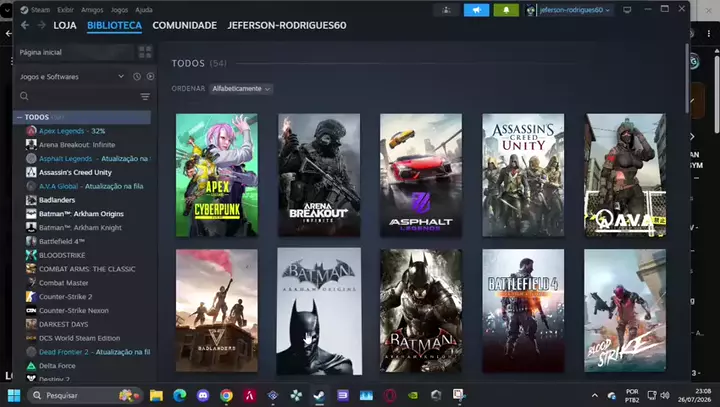Open the Jogos menu

[119, 10]
